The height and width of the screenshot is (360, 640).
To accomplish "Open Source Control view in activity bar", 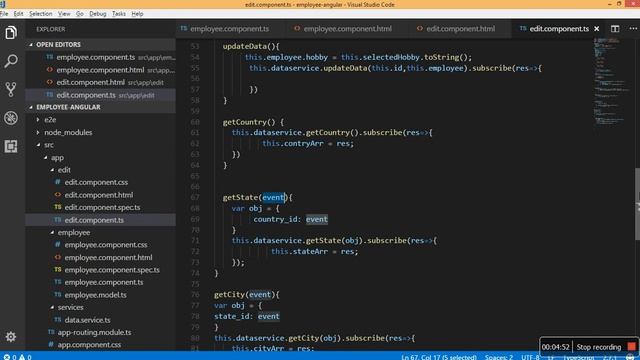I will (x=11, y=89).
